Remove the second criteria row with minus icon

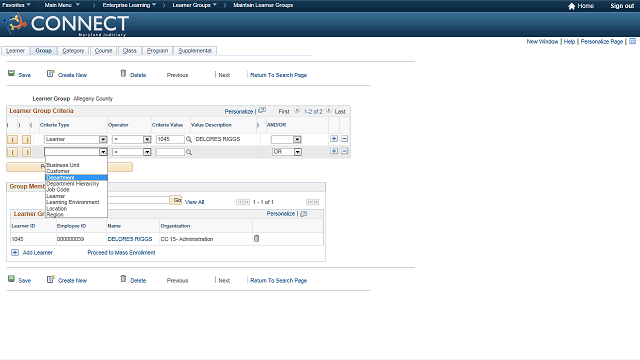click(x=344, y=151)
